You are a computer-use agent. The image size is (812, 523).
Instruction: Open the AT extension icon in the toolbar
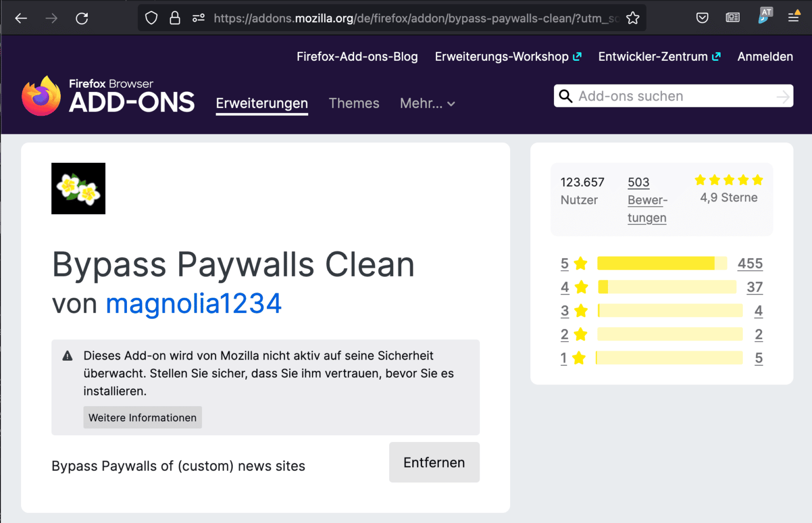coord(765,16)
